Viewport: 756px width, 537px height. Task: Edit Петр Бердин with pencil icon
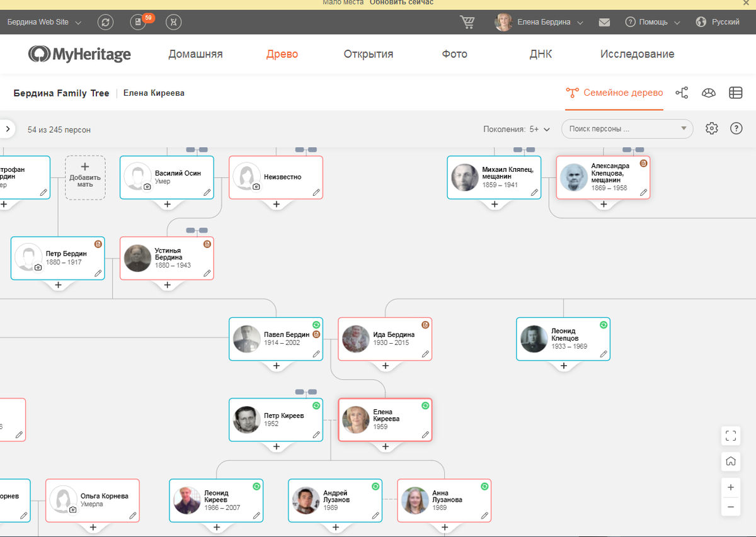pos(98,273)
